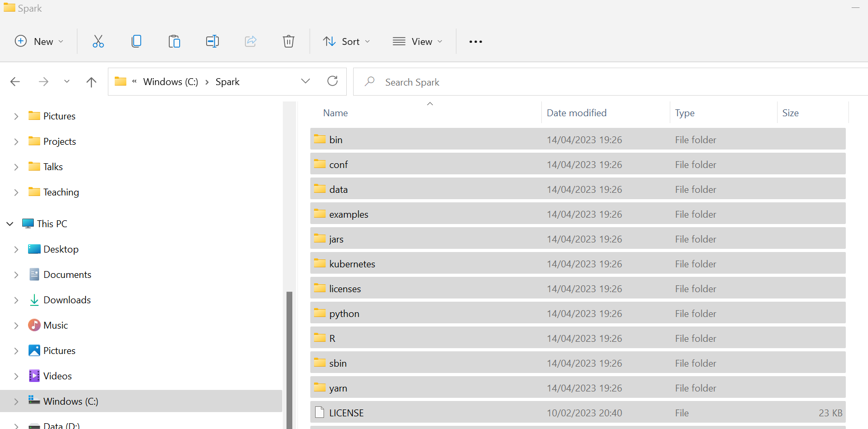Image resolution: width=868 pixels, height=429 pixels.
Task: Expand the Music node in sidebar
Action: pyautogui.click(x=16, y=325)
